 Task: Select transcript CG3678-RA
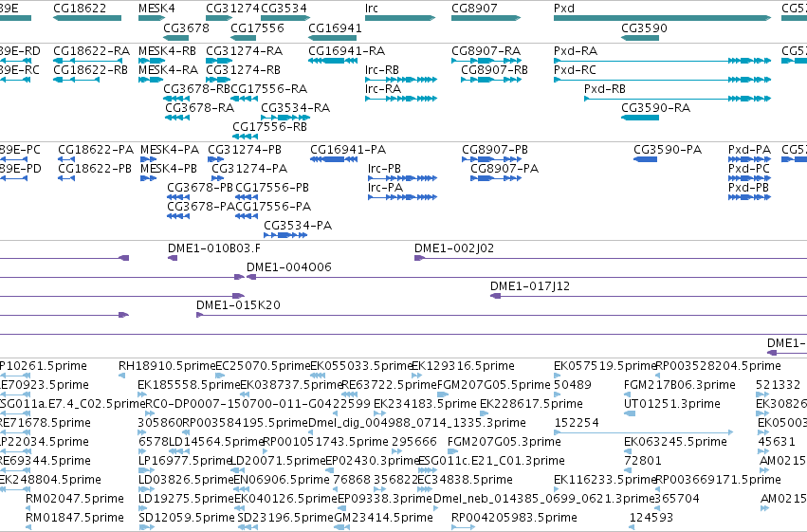click(x=177, y=118)
